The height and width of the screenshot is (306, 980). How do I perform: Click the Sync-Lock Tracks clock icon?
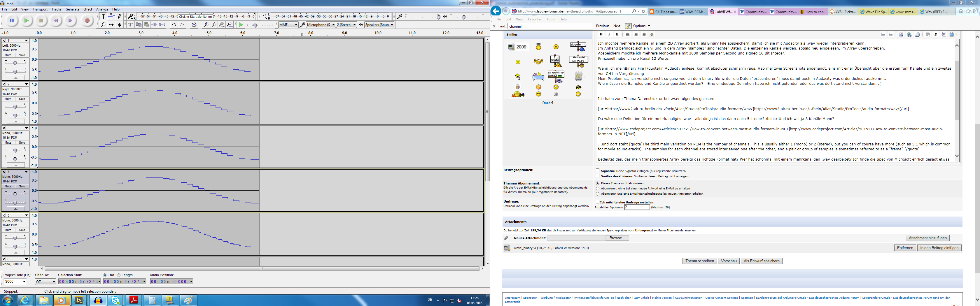(x=194, y=25)
